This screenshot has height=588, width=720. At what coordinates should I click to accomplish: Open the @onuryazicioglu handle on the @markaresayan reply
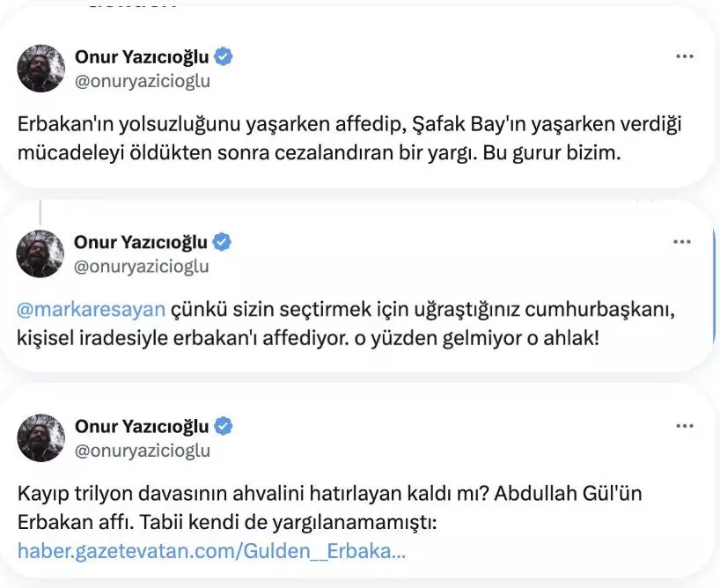(x=142, y=266)
